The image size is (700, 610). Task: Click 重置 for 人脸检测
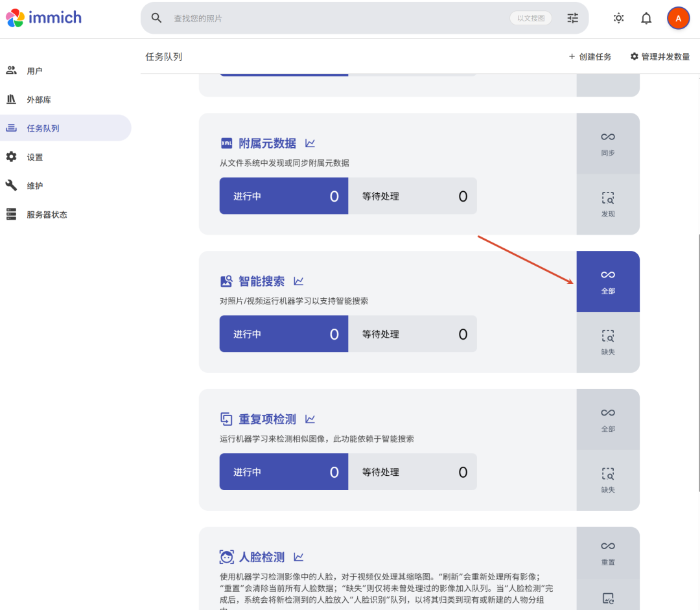click(608, 553)
